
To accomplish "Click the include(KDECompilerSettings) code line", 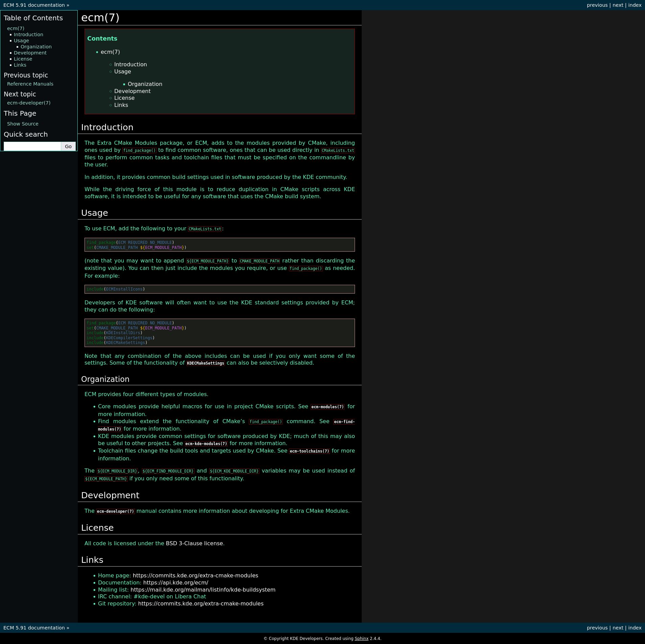I will (120, 338).
